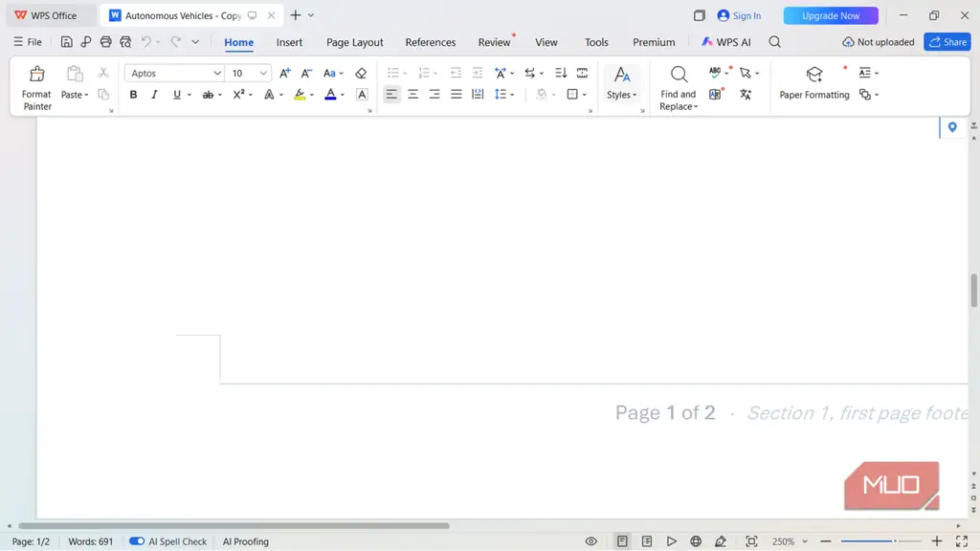The width and height of the screenshot is (980, 551).
Task: Click the Decrease Indent icon
Action: click(x=456, y=73)
